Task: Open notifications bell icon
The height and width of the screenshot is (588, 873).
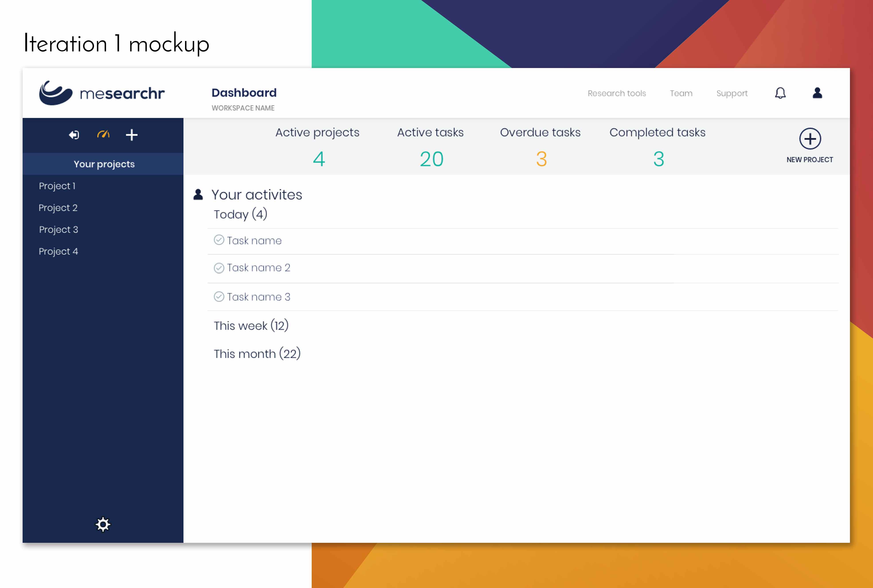Action: (x=780, y=93)
